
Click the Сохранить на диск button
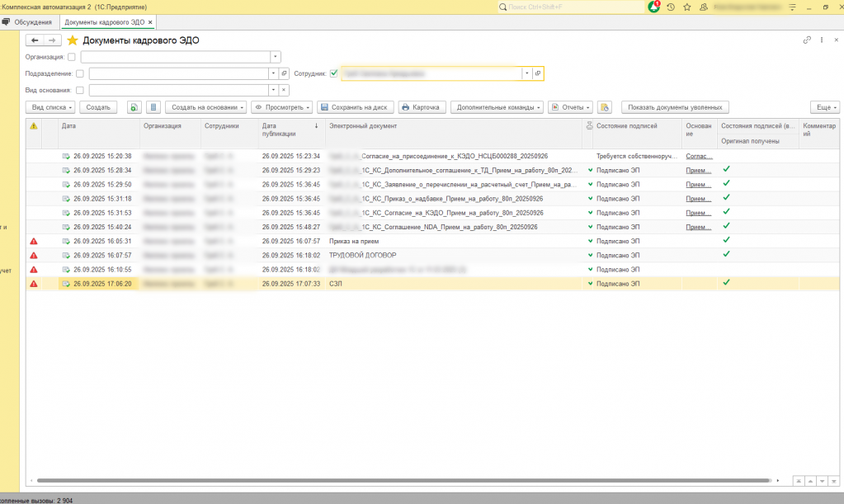356,107
